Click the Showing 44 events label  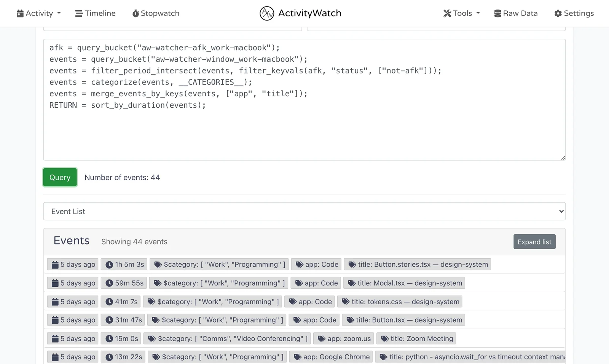pyautogui.click(x=134, y=242)
